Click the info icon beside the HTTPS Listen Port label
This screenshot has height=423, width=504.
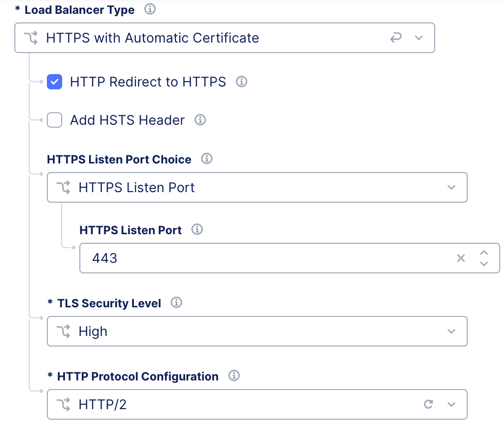[x=197, y=230]
